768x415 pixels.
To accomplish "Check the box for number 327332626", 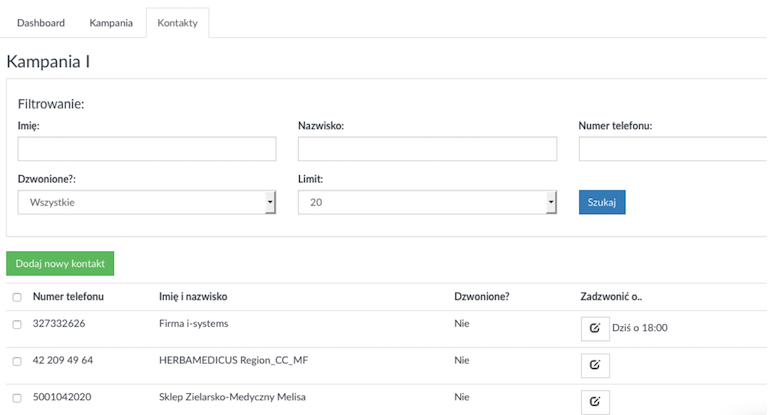I will (17, 325).
